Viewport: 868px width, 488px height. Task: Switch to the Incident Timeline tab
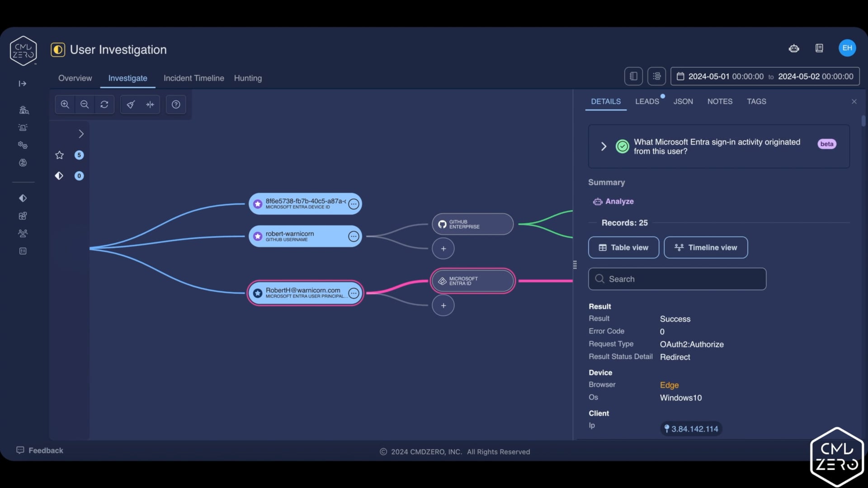193,78
